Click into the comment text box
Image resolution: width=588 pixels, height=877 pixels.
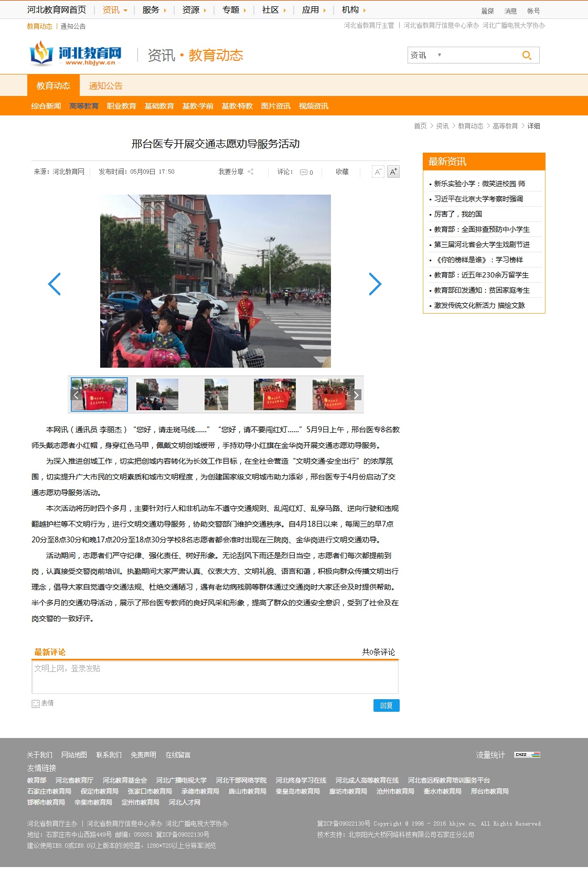pos(215,677)
